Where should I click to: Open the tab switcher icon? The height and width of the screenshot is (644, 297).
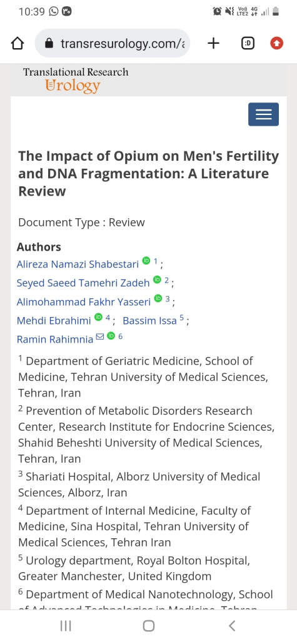pos(248,43)
